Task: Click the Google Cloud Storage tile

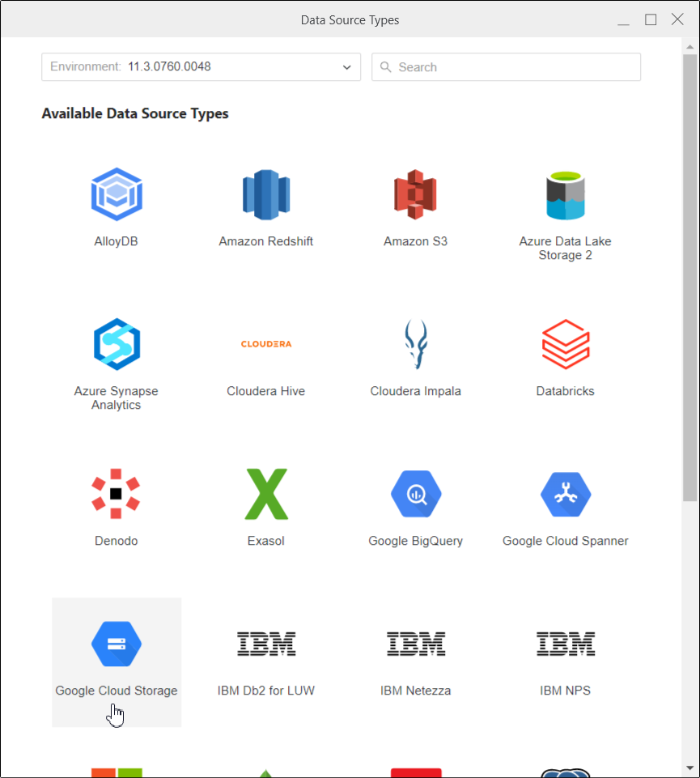Action: [x=117, y=661]
